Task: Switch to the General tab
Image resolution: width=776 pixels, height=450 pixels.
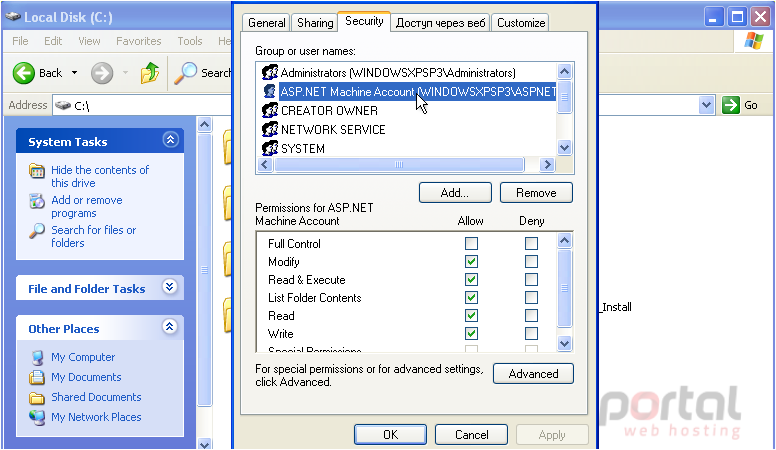Action: tap(267, 23)
